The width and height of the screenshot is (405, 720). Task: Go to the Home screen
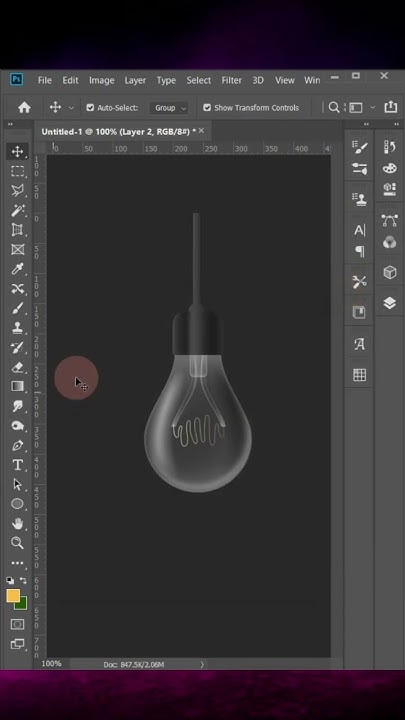tap(24, 108)
